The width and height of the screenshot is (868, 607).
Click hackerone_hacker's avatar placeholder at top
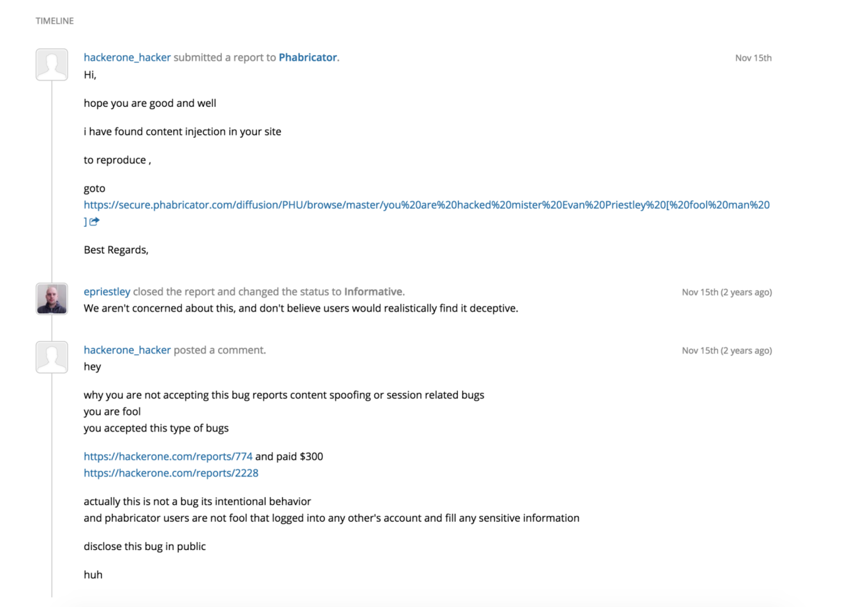click(52, 64)
